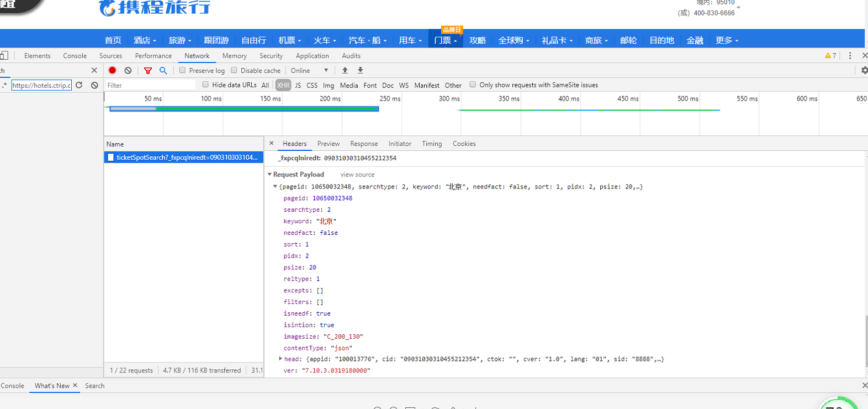Toggle the Img request type filter
The image size is (868, 409).
[329, 85]
